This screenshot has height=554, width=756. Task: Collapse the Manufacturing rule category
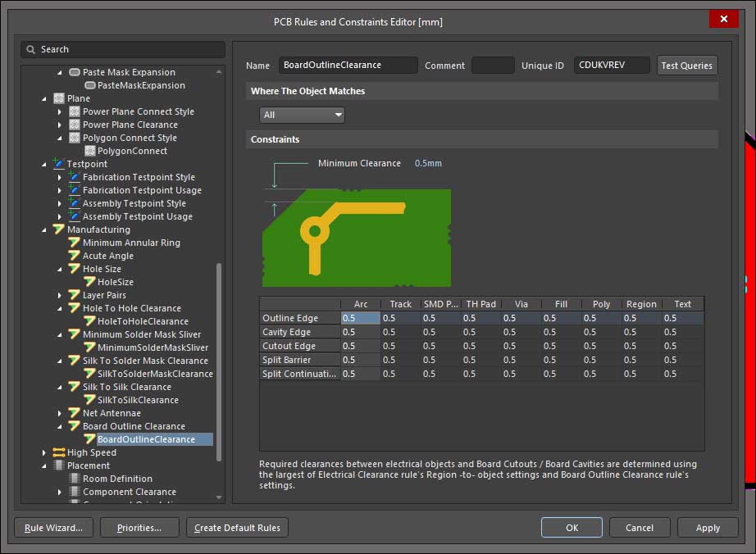(44, 229)
